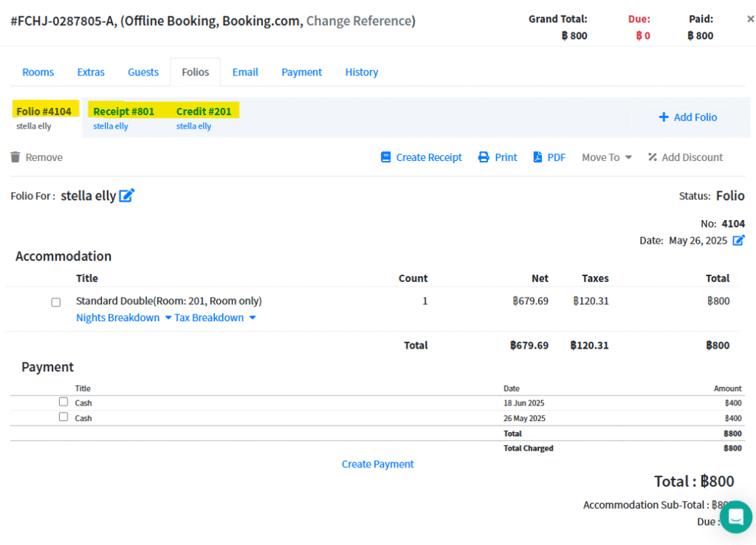Tick the 26 May 2025 Cash payment checkbox
Image resolution: width=756 pixels, height=545 pixels.
click(x=63, y=417)
